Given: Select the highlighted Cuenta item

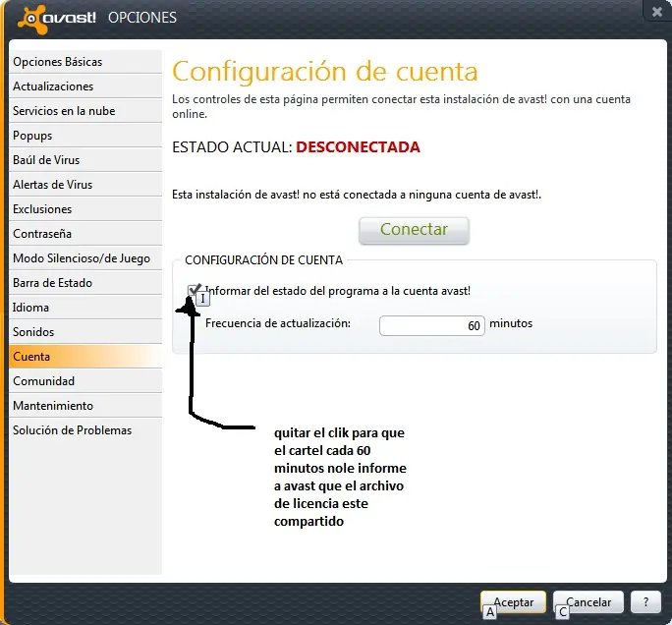Looking at the screenshot, I should pos(85,356).
